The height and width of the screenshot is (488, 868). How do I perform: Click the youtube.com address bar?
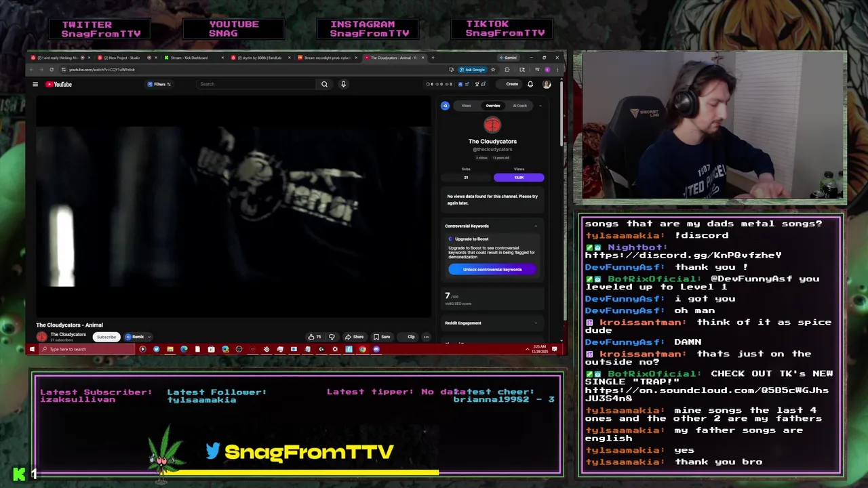pos(251,69)
